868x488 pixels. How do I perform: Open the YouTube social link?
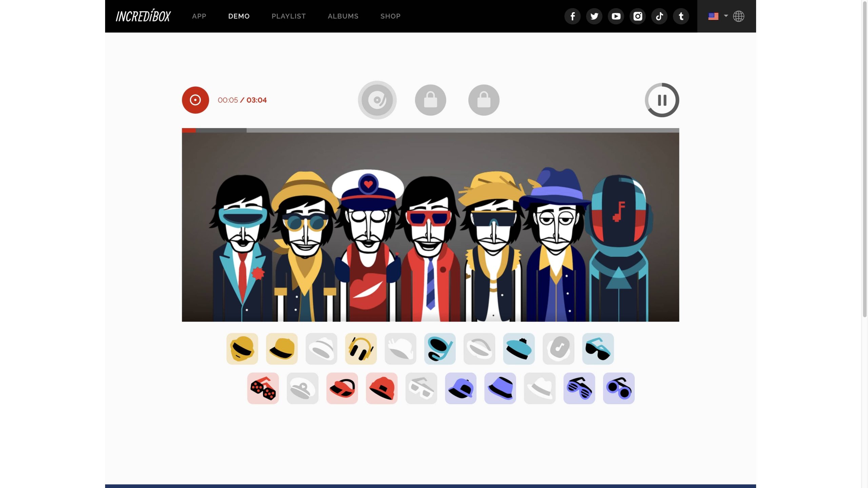[x=616, y=16]
